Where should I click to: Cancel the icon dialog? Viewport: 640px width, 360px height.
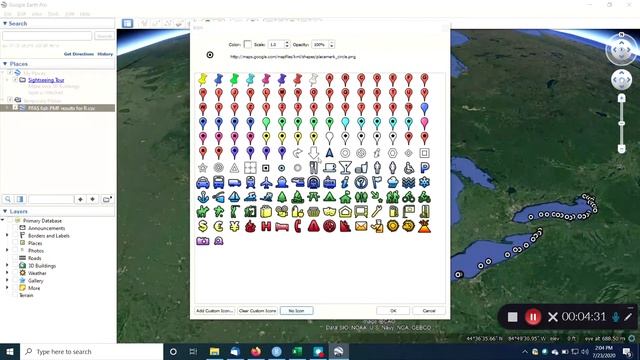[x=429, y=311]
